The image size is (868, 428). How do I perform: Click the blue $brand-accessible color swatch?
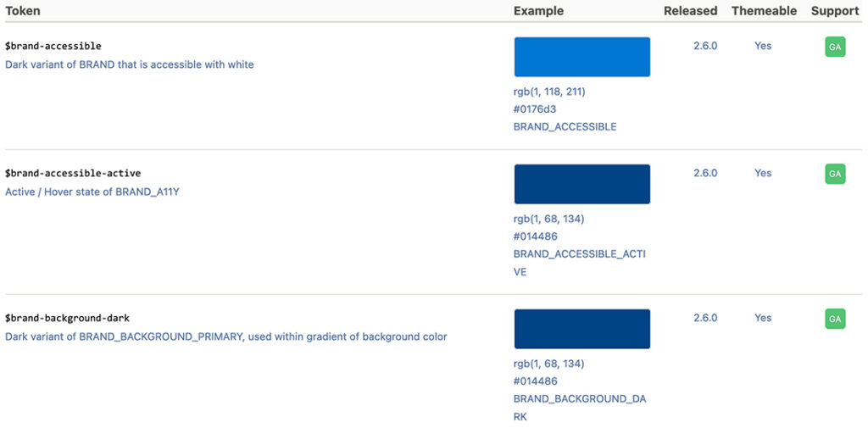click(581, 58)
